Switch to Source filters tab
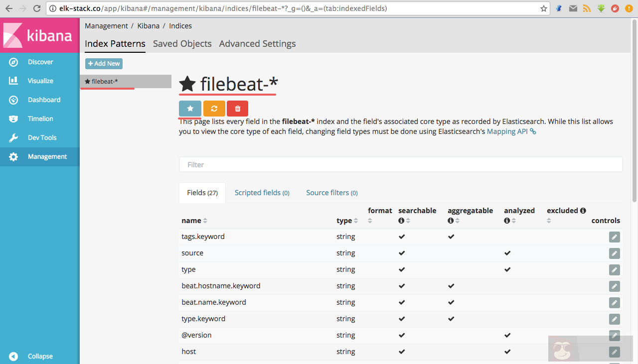The image size is (638, 364). (331, 193)
